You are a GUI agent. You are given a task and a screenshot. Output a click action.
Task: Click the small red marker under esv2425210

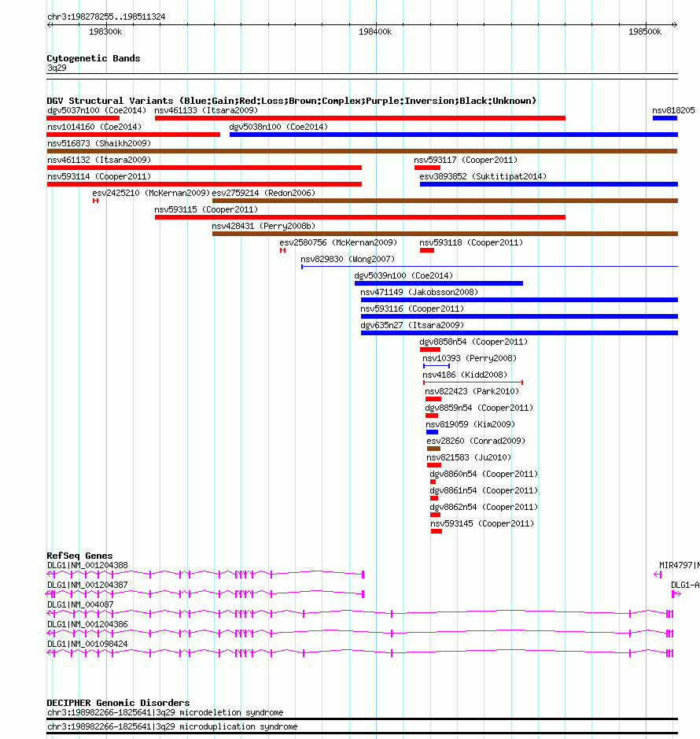[x=96, y=201]
